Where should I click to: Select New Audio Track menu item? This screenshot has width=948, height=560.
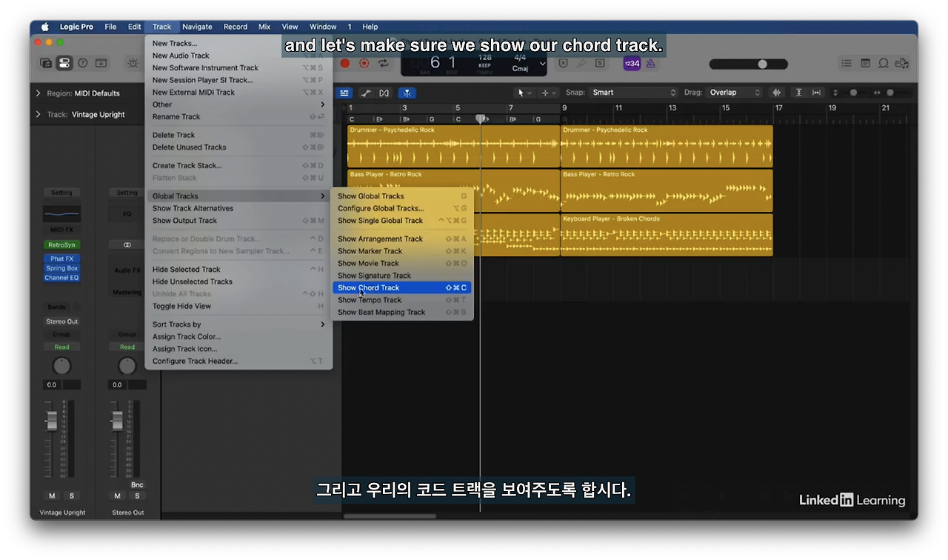pyautogui.click(x=238, y=56)
